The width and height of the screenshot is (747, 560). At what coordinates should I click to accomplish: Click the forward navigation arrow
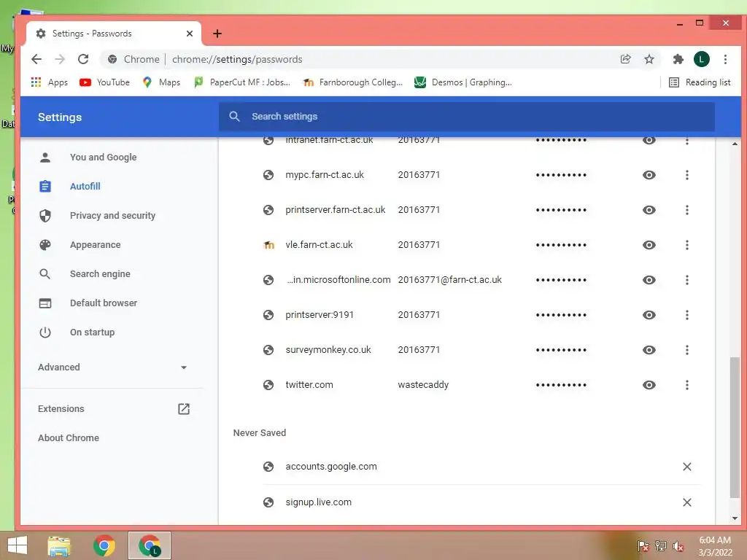[x=60, y=59]
